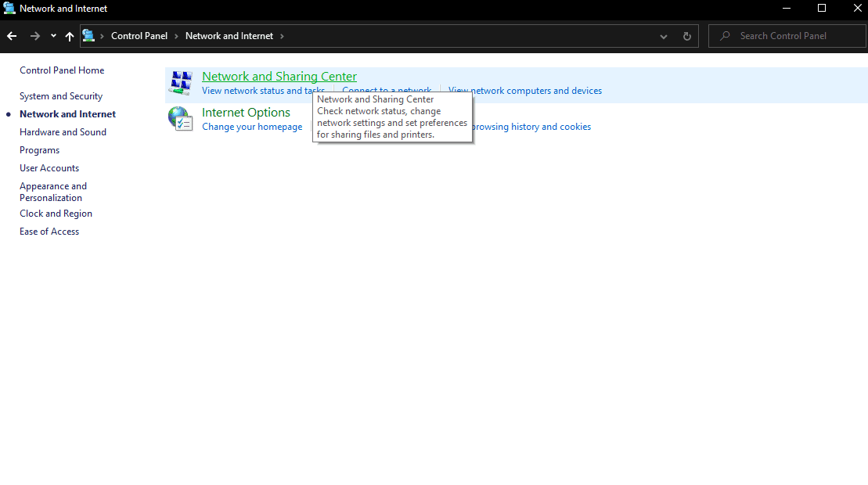Image resolution: width=868 pixels, height=485 pixels.
Task: Select Network and Internet in the sidebar
Action: coord(67,113)
